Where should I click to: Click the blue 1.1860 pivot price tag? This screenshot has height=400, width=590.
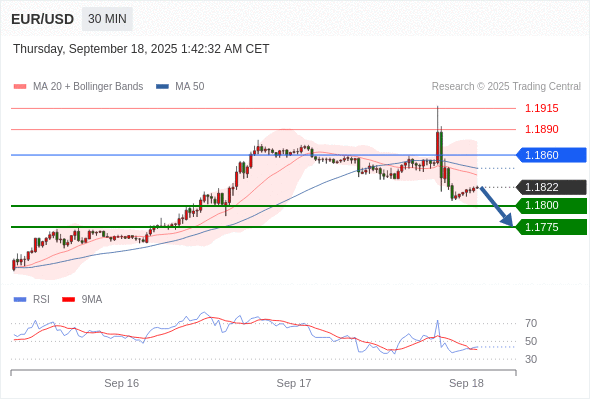[552, 155]
